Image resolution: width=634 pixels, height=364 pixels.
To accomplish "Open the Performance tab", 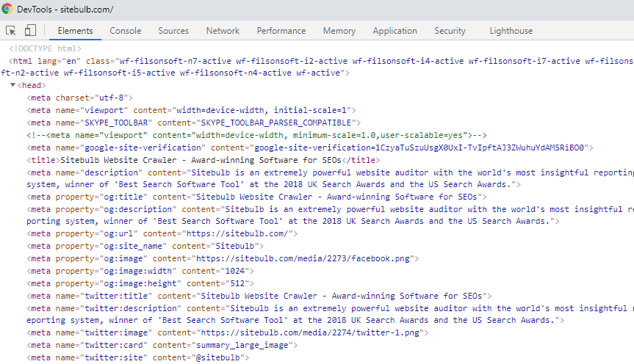I will (x=281, y=31).
